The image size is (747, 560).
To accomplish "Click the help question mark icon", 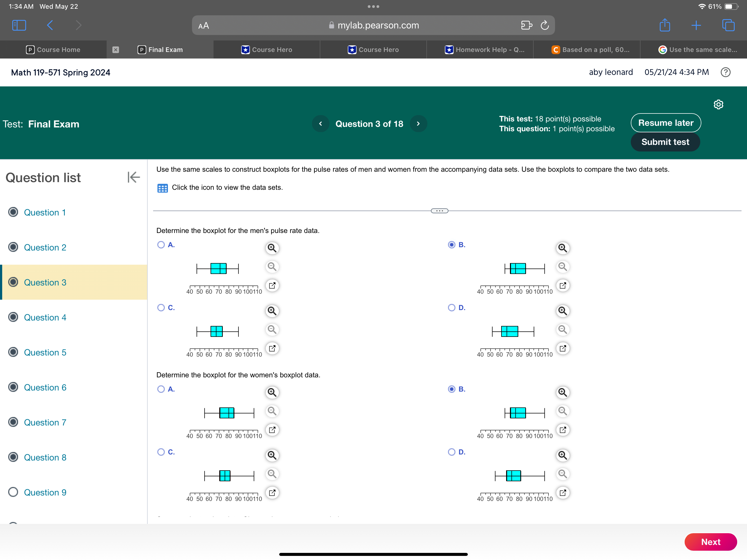I will 725,72.
